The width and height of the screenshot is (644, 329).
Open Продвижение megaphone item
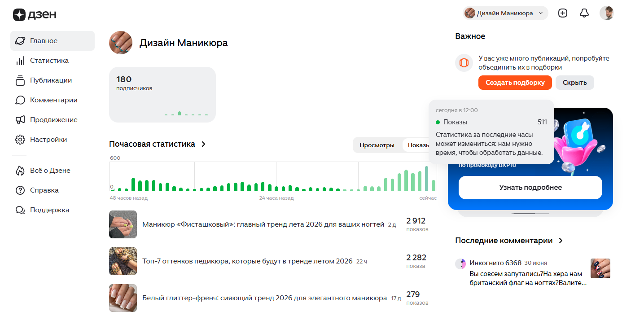[x=53, y=120]
